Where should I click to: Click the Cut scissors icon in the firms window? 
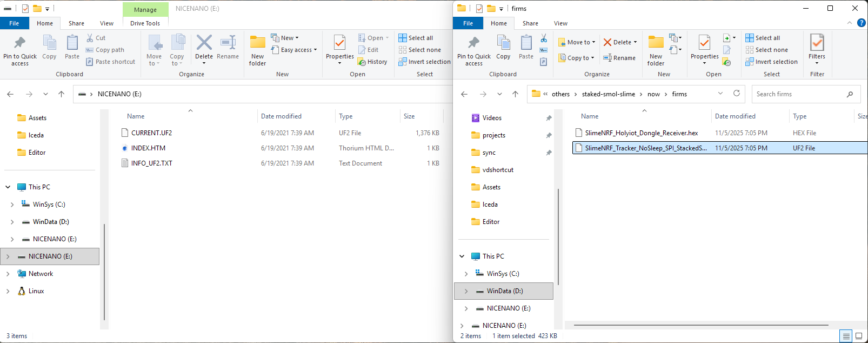[544, 38]
